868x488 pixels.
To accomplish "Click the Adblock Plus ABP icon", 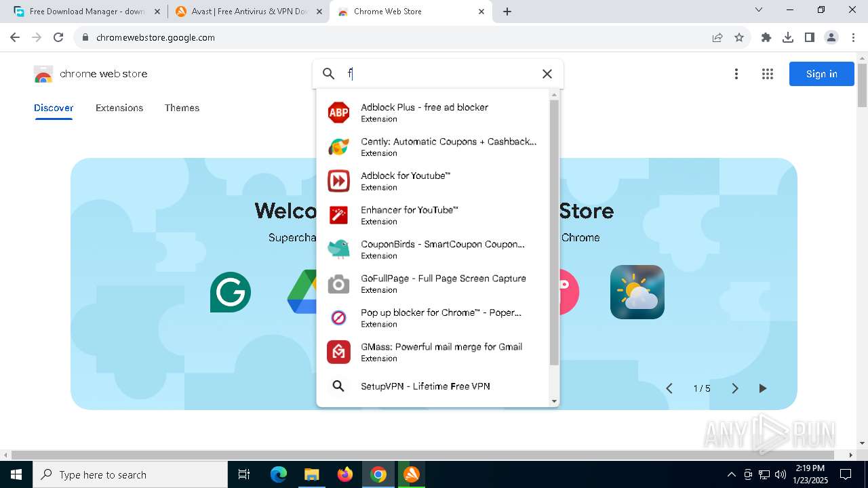I will (x=338, y=113).
